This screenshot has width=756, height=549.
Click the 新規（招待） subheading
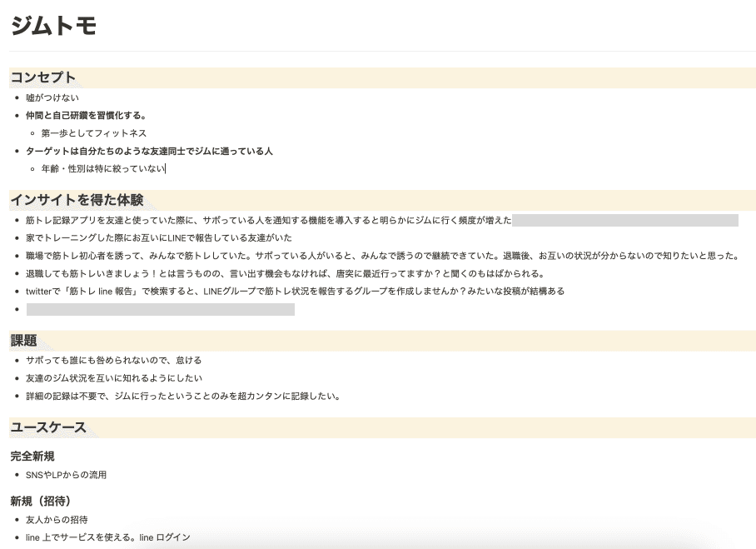click(41, 502)
